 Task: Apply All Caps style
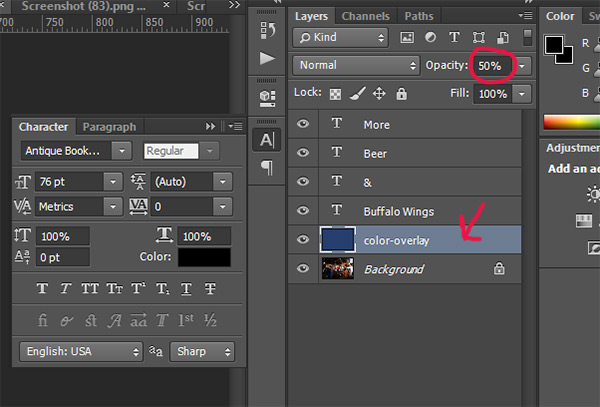(x=90, y=288)
